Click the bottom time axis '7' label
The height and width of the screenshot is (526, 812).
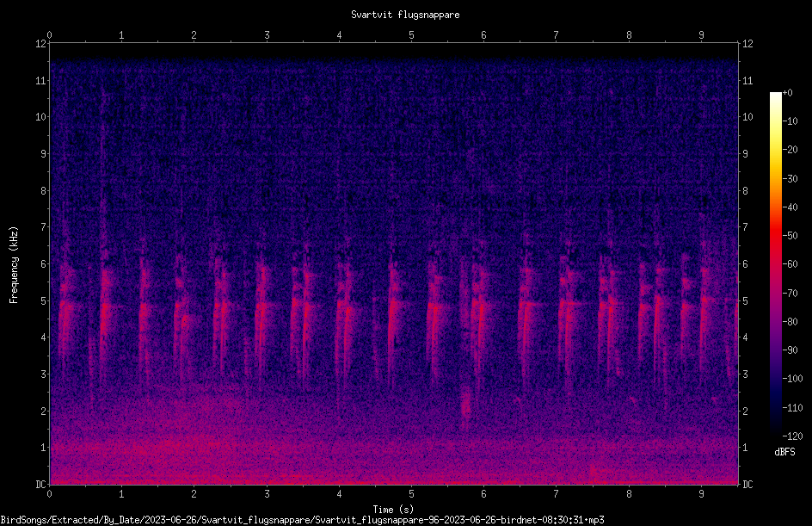(x=557, y=494)
